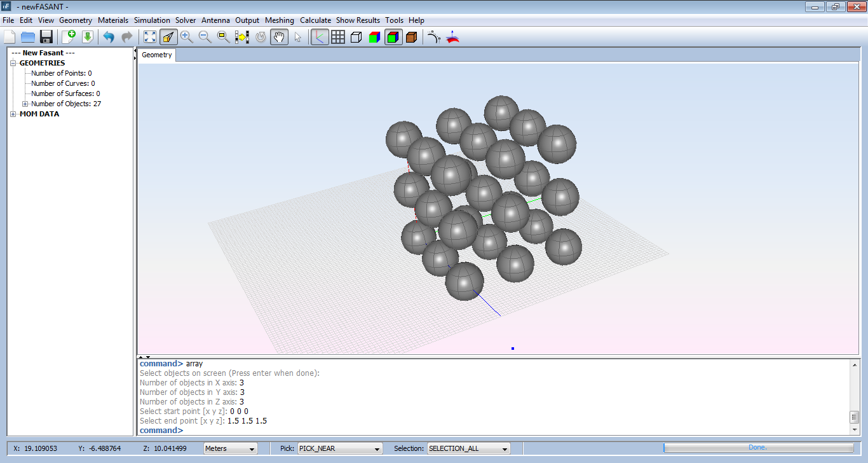Click the wireframe cube view icon

[356, 37]
